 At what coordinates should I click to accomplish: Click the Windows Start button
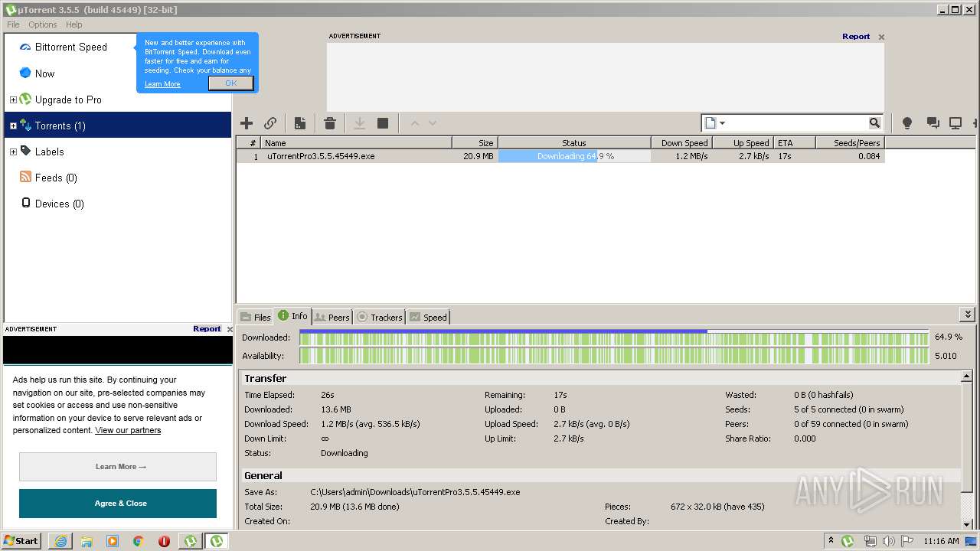(21, 540)
